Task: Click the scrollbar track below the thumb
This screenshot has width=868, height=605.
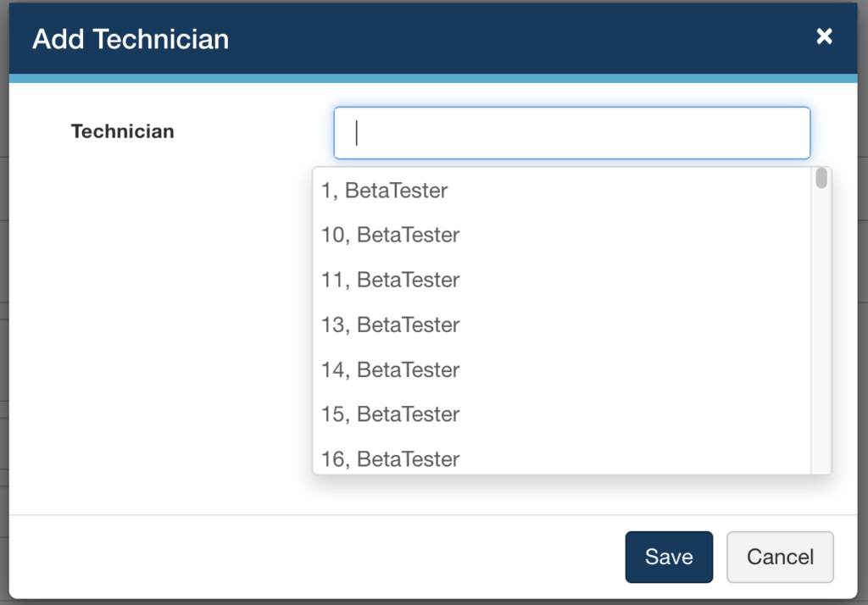Action: [821, 339]
